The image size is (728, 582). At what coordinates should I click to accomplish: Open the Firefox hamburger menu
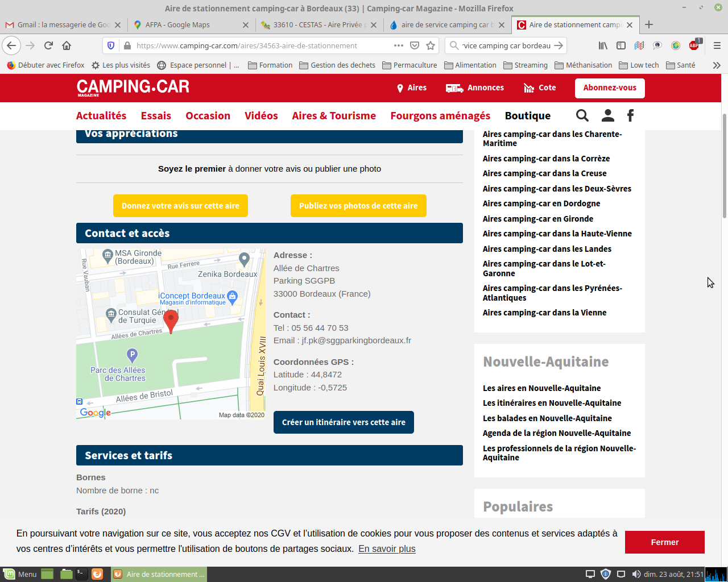click(717, 45)
